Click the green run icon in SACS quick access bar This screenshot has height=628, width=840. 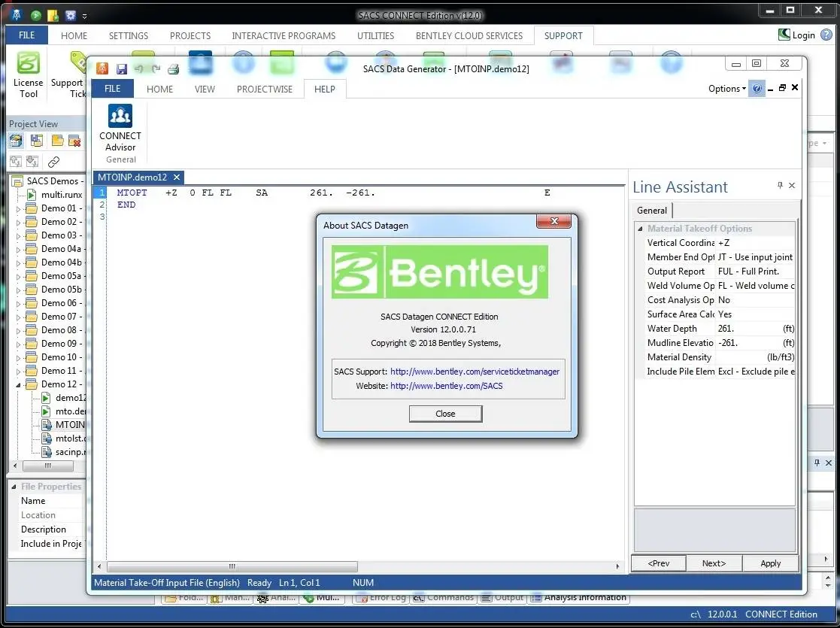click(x=36, y=15)
